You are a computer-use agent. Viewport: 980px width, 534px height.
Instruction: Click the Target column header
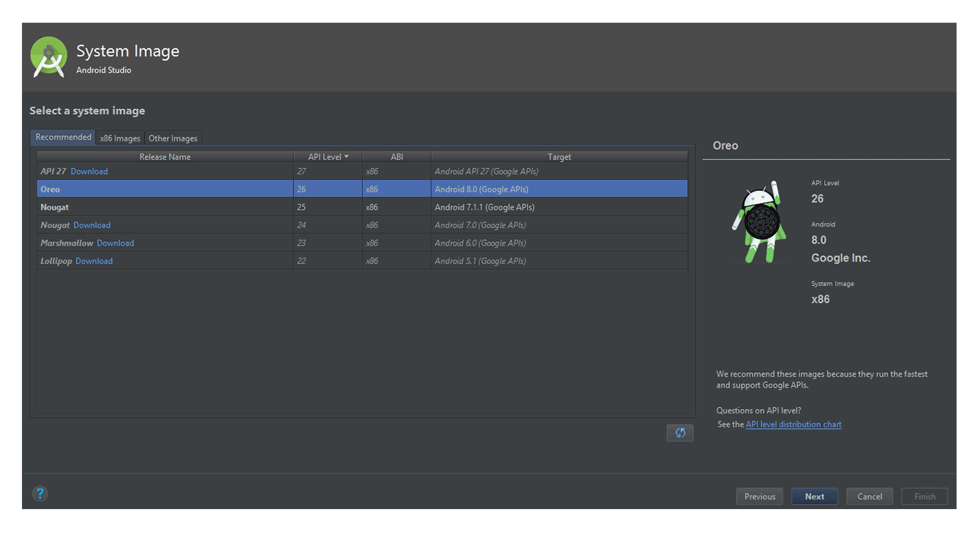(x=559, y=157)
